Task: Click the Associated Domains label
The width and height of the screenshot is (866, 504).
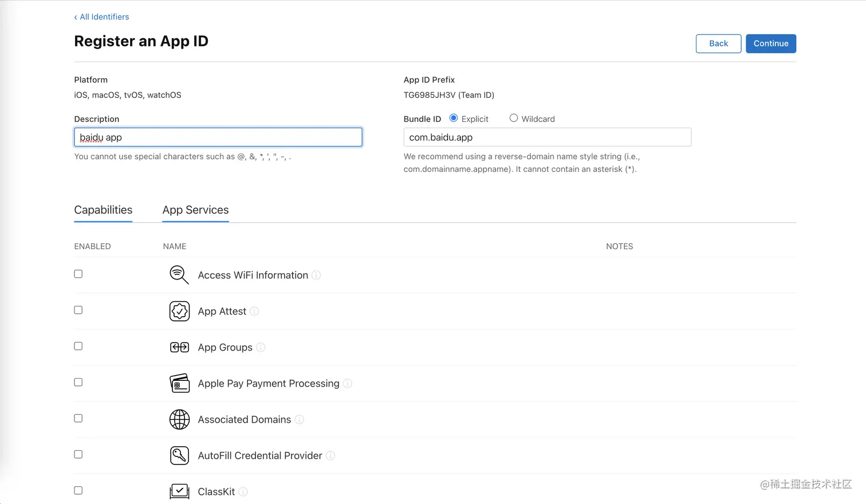Action: click(245, 420)
